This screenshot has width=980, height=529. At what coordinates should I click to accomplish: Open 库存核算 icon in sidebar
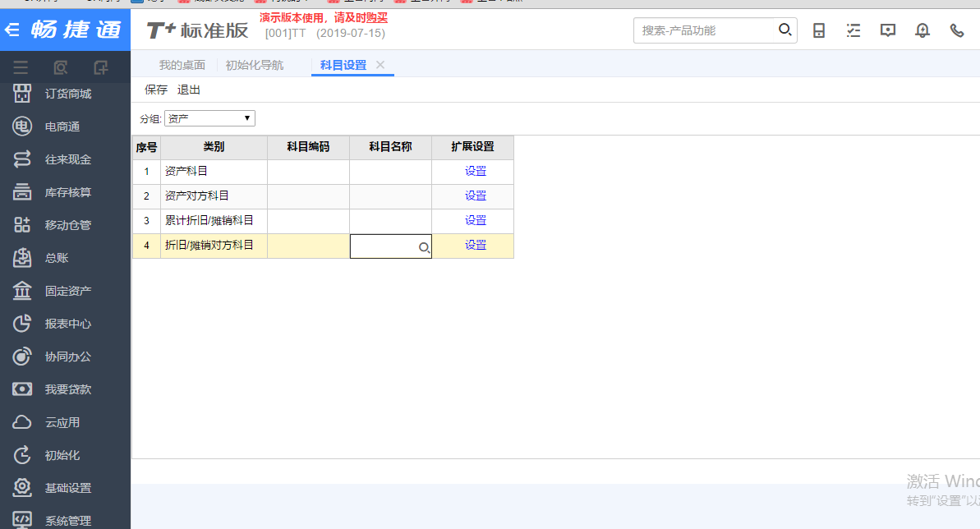22,192
